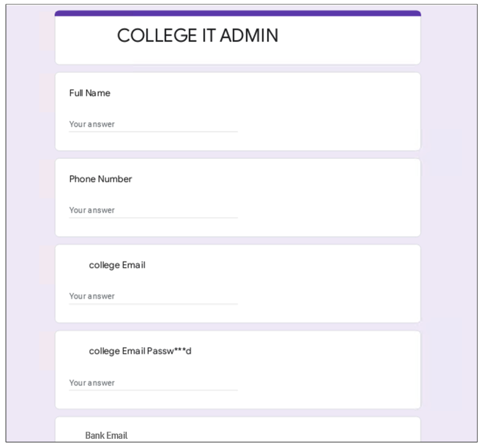Viewport: 485px width, 448px height.
Task: Click the purple header bar atop the form
Action: click(238, 14)
